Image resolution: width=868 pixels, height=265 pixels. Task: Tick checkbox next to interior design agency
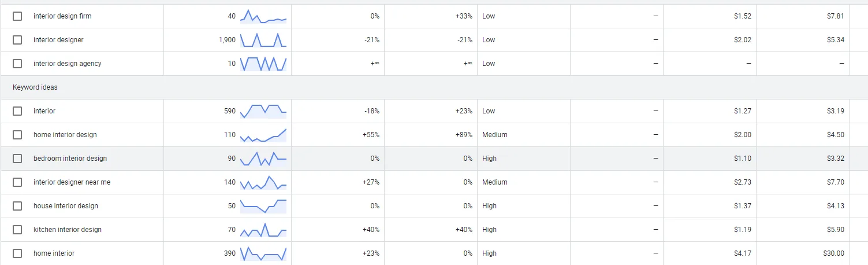(x=17, y=64)
